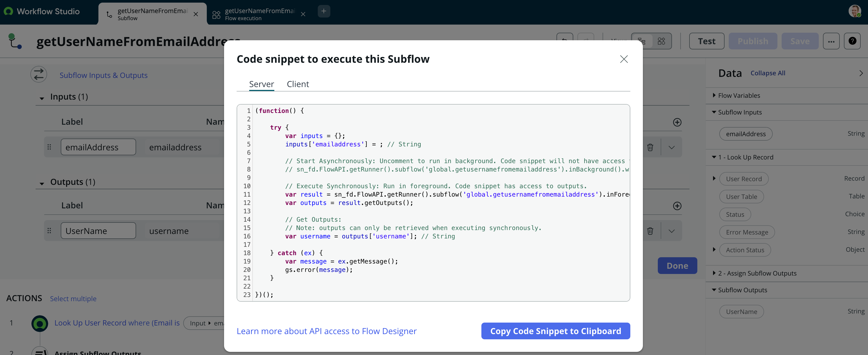868x355 pixels.
Task: Open the more options ellipsis menu
Action: (x=831, y=41)
